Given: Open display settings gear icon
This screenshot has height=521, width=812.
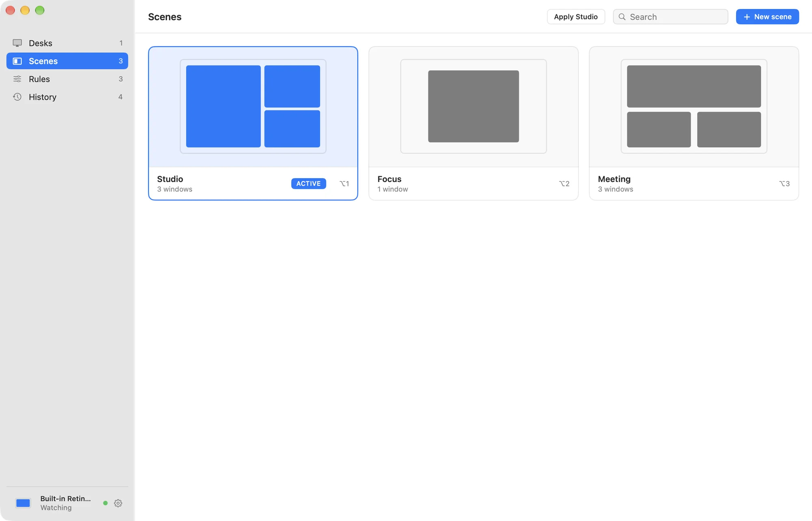Looking at the screenshot, I should pyautogui.click(x=118, y=503).
